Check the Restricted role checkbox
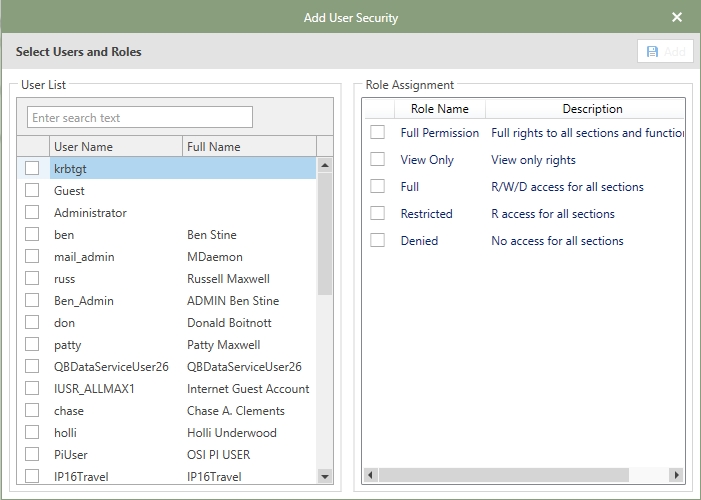 point(377,213)
